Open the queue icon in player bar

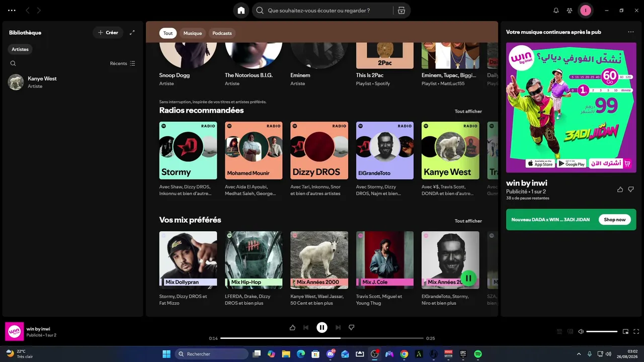tap(559, 331)
